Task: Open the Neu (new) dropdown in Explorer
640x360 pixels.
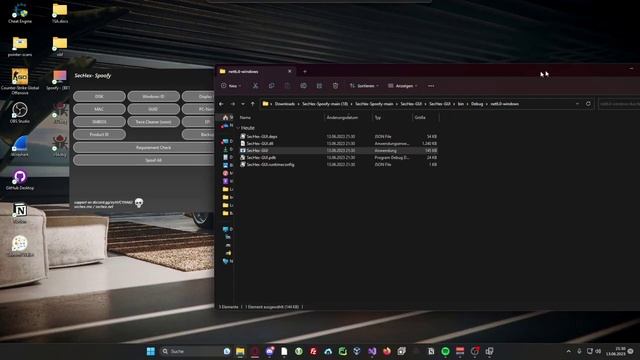Action: (231, 86)
